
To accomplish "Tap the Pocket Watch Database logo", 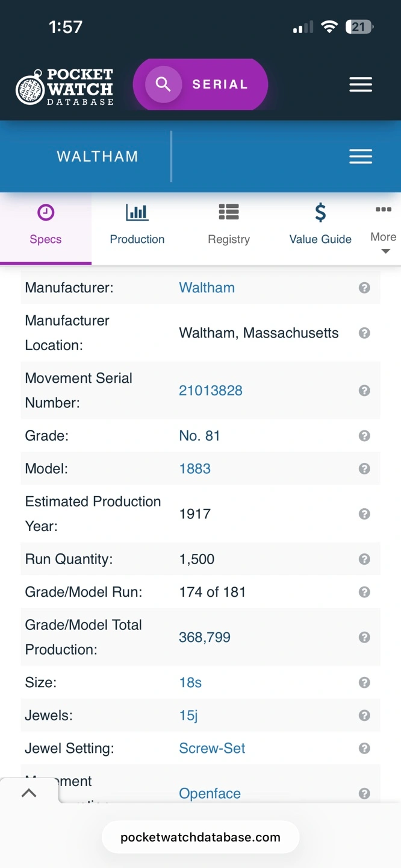I will 64,87.
